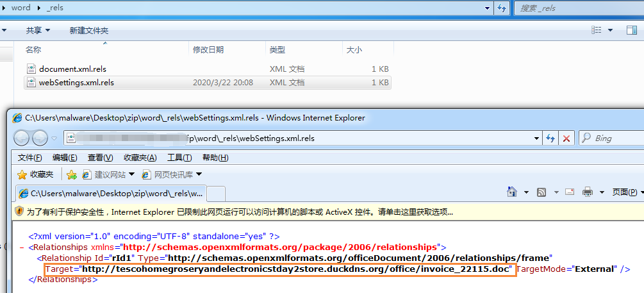The height and width of the screenshot is (293, 644).
Task: Click the Explorer address bar refresh icon
Action: (x=501, y=8)
